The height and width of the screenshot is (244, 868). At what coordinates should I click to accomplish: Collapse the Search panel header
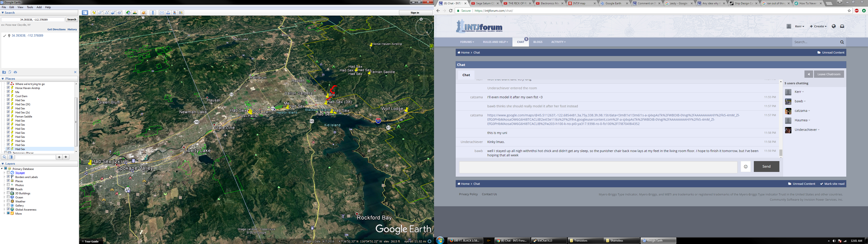pos(39,13)
